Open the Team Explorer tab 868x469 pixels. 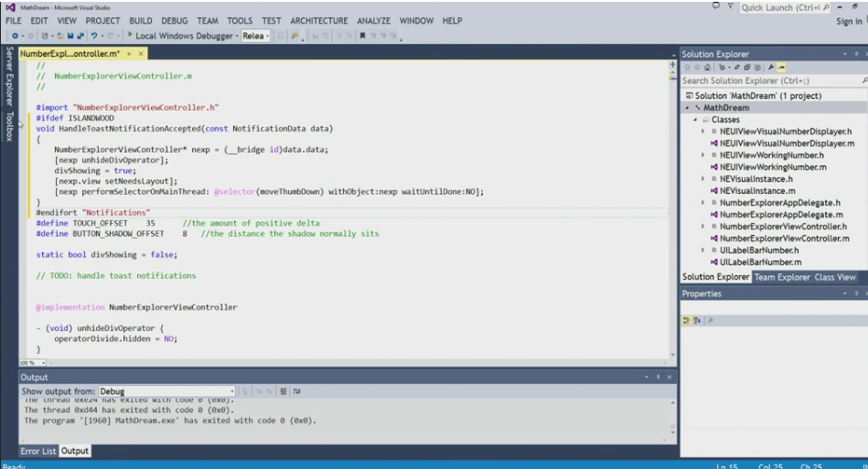point(781,277)
